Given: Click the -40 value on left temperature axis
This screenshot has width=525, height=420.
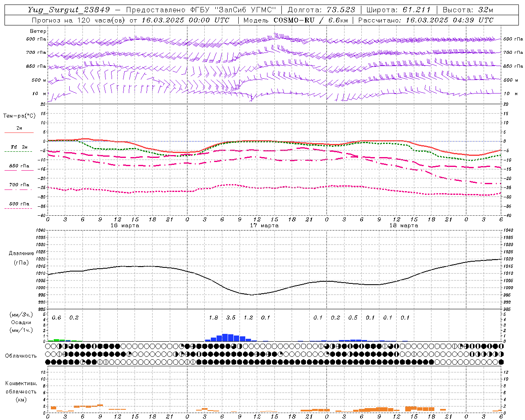Looking at the screenshot, I should coord(42,215).
